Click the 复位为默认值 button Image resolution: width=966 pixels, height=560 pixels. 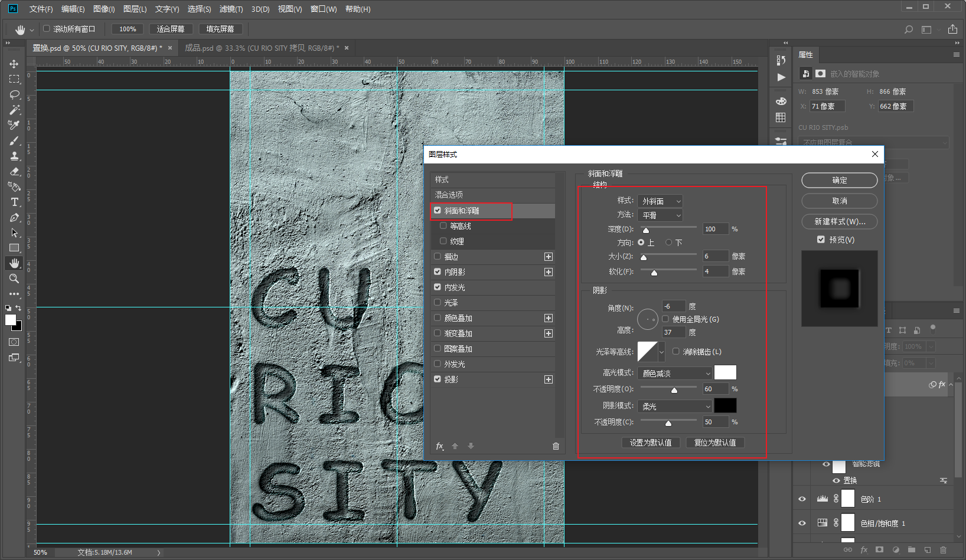pyautogui.click(x=715, y=443)
